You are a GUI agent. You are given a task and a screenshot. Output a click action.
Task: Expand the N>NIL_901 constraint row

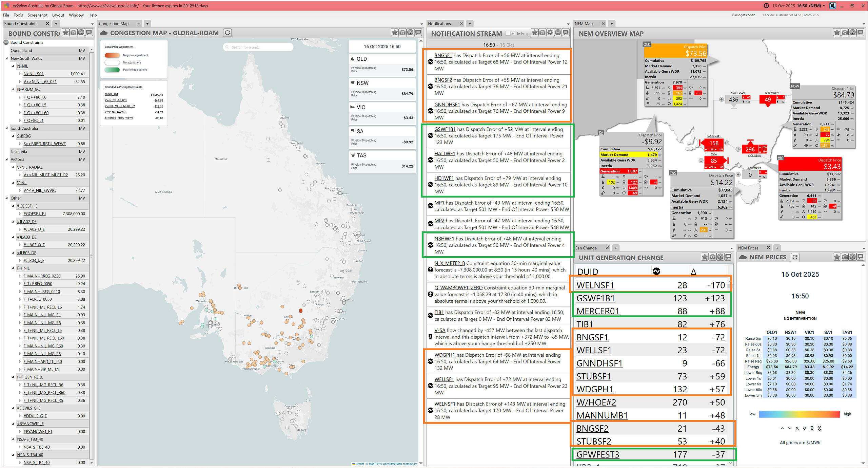[x=20, y=74]
